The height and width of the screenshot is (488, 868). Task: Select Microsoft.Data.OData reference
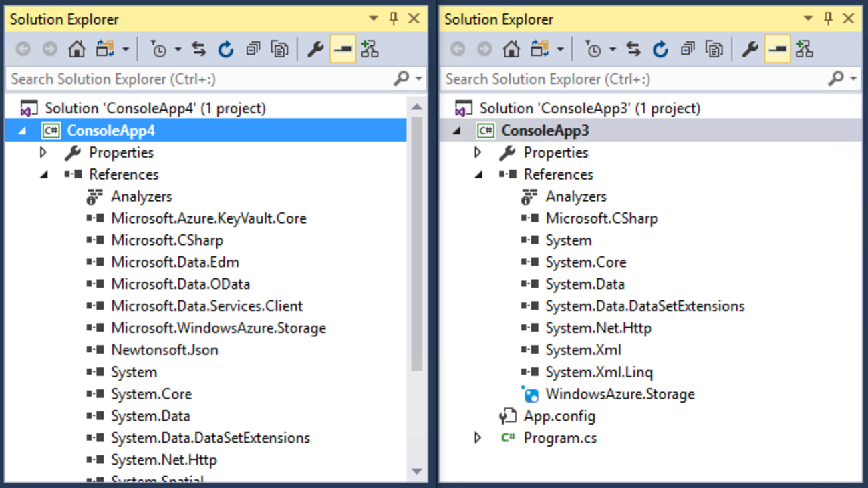pos(180,284)
